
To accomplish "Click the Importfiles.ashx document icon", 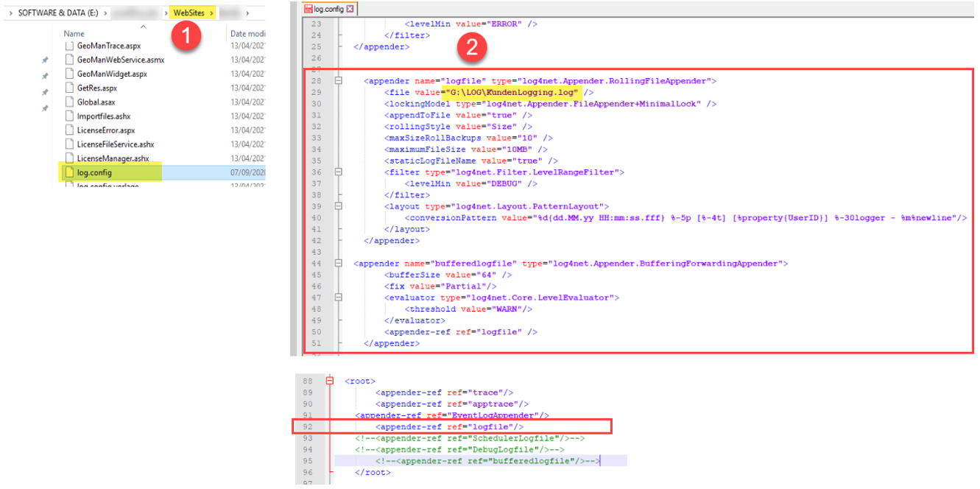I will (68, 115).
